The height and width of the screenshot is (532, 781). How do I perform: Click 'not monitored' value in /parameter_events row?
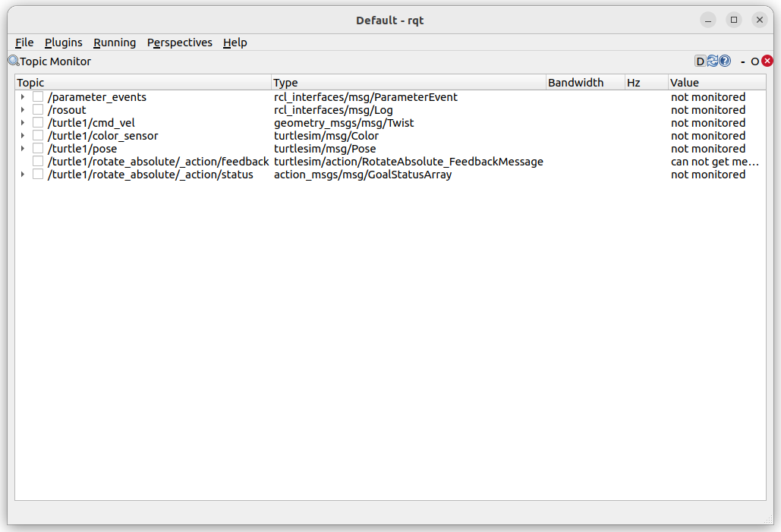pos(708,97)
